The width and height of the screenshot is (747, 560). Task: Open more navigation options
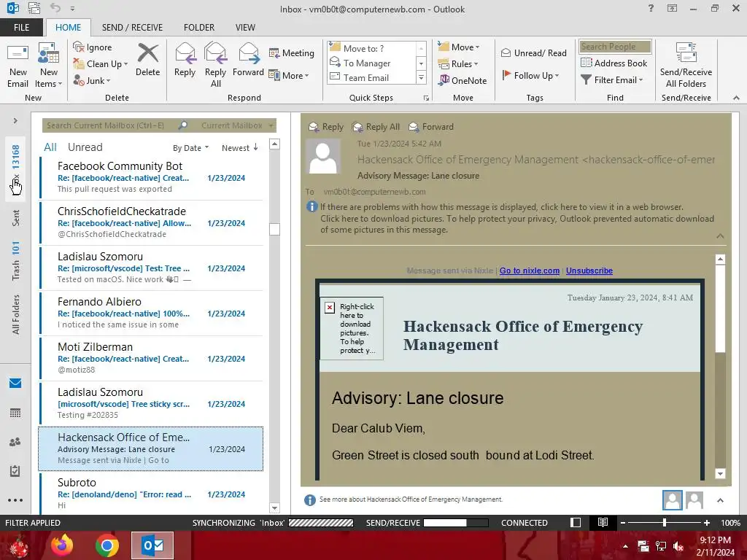[x=15, y=500]
